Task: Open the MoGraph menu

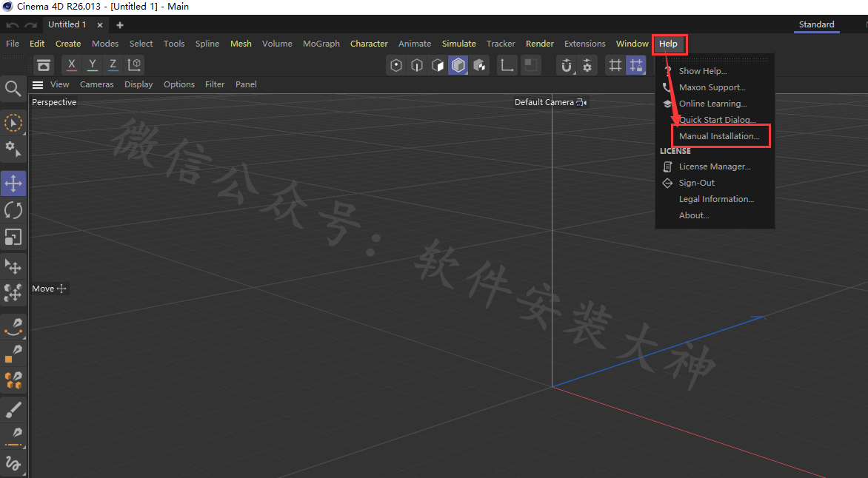Action: pos(321,44)
